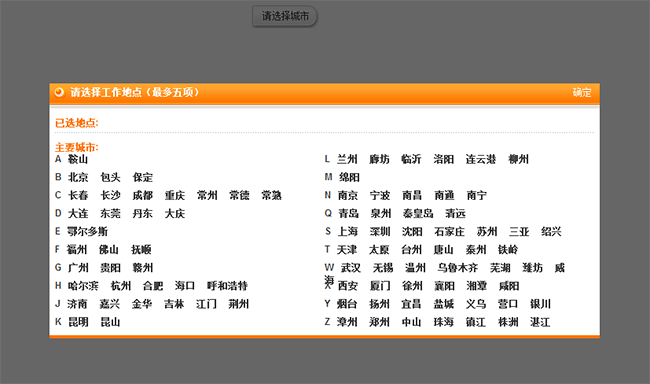The width and height of the screenshot is (650, 384).
Task: Select 长春 in the city list
Action: click(78, 195)
